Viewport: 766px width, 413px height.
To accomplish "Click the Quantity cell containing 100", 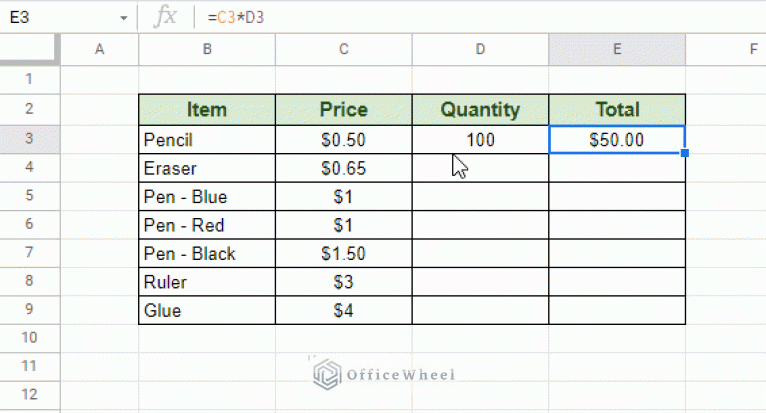I will [481, 140].
